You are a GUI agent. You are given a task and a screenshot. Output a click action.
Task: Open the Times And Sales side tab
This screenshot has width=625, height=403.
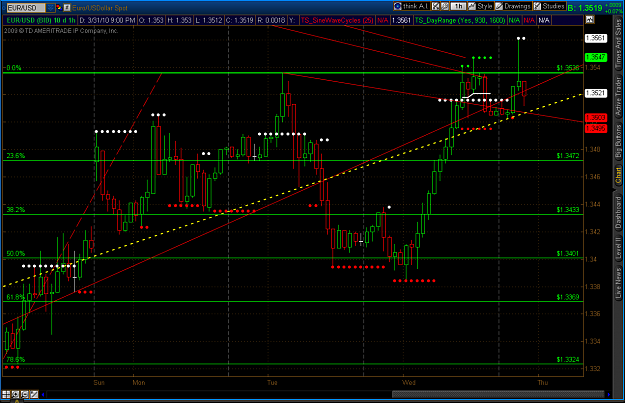pos(618,43)
